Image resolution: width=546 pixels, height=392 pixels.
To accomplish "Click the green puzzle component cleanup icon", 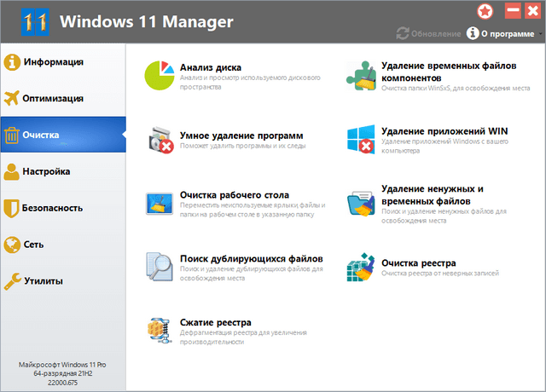I will click(361, 75).
